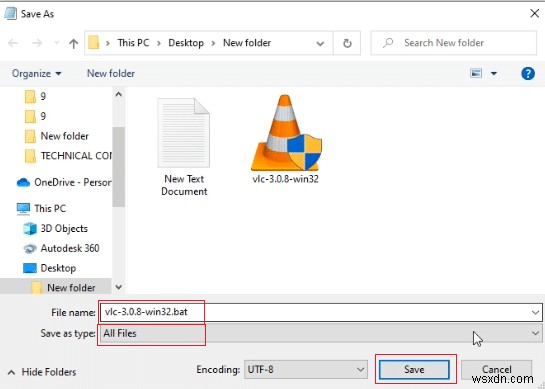The image size is (545, 389).
Task: Select New folder in address path
Action: click(247, 43)
